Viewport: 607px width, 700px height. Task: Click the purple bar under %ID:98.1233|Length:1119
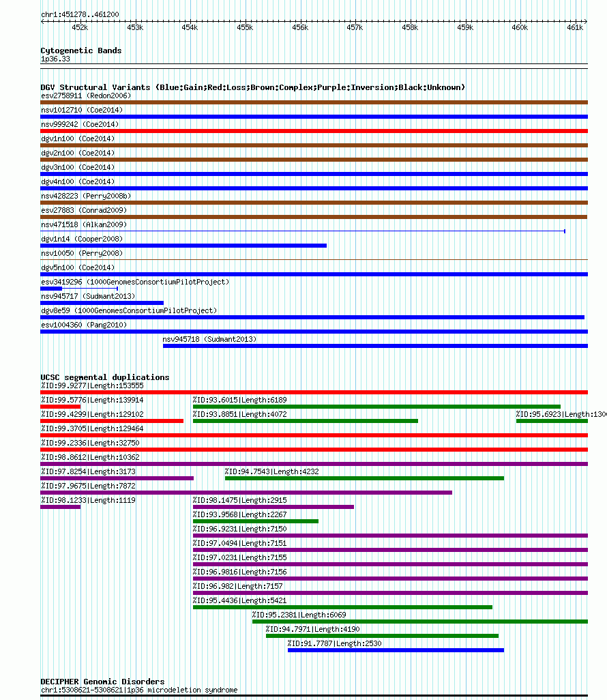[60, 507]
